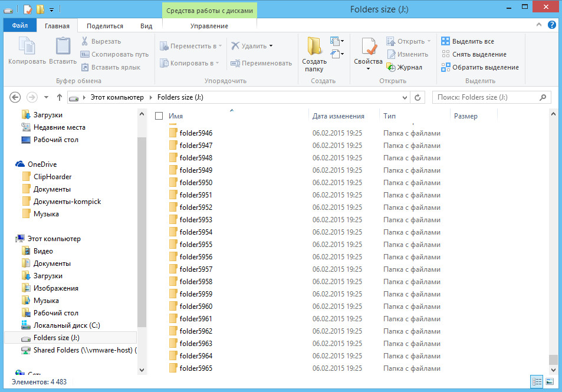Click the file list vertical scrollbar thumb
The height and width of the screenshot is (392, 562).
click(553, 360)
